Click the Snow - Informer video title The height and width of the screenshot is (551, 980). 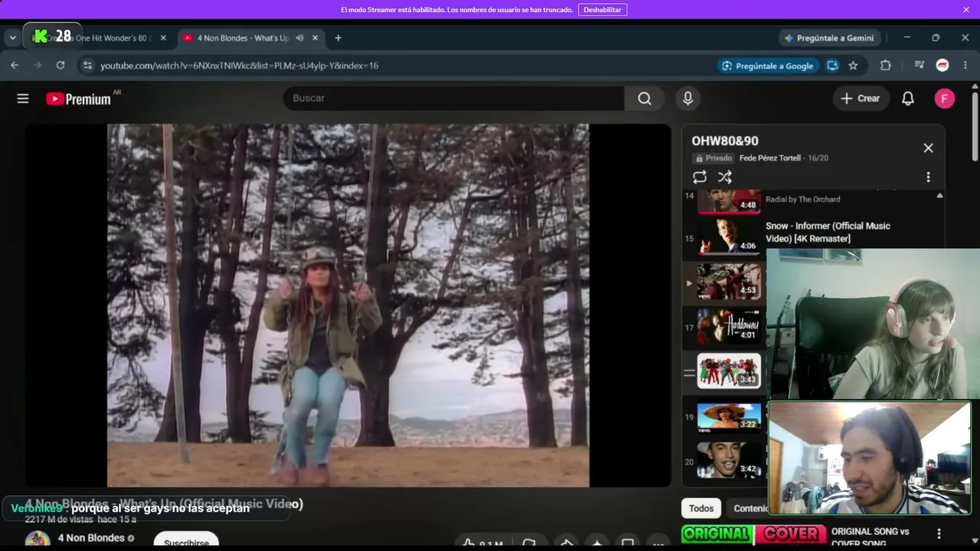coord(828,232)
